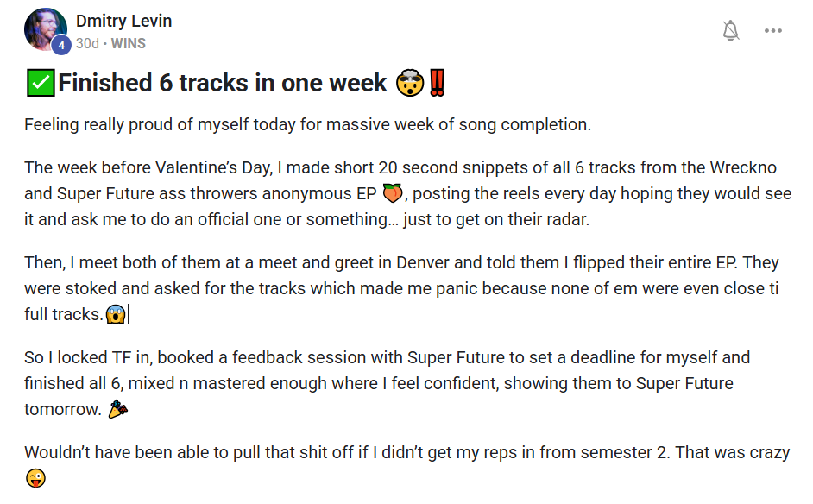Click the 'Feeling really proud of myself' sentence

[x=307, y=124]
